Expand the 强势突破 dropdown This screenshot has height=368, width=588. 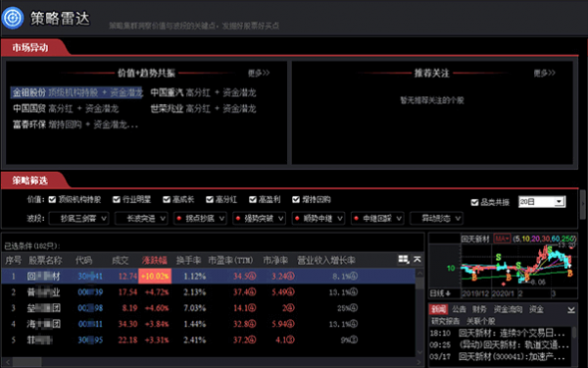259,218
